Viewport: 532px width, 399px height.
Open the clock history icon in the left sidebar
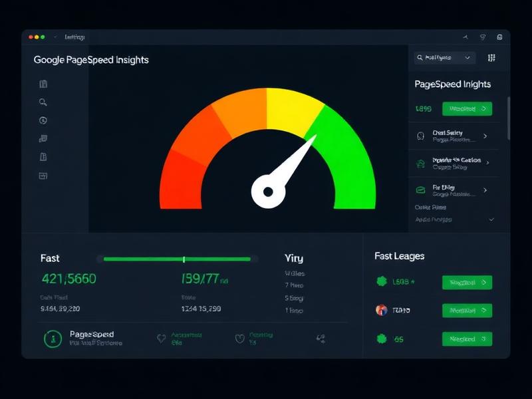click(43, 120)
